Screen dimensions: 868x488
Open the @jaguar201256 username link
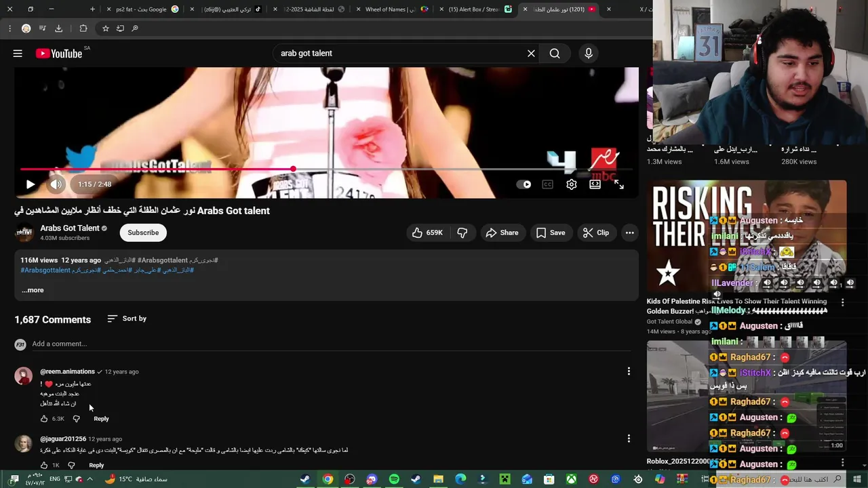click(x=63, y=439)
